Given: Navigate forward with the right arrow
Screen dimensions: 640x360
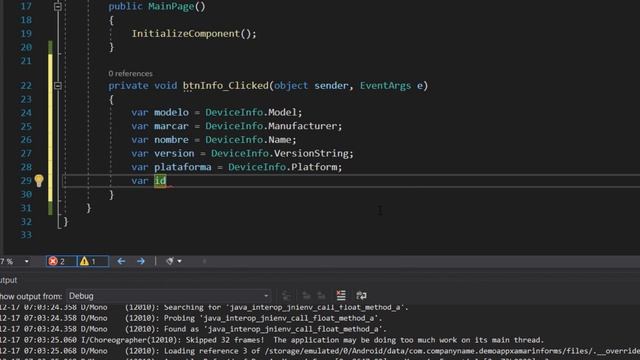Looking at the screenshot, I should click(141, 261).
